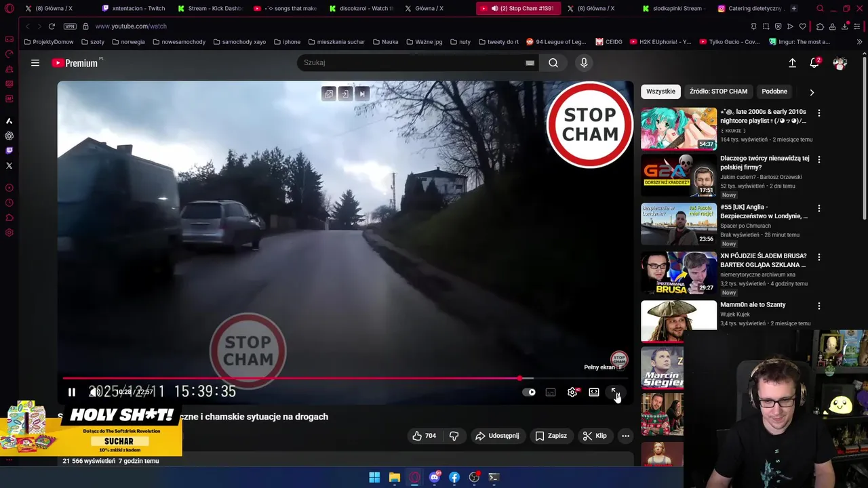The width and height of the screenshot is (868, 488).
Task: Switch to the xntentacion - Twitch tab
Action: 133,8
